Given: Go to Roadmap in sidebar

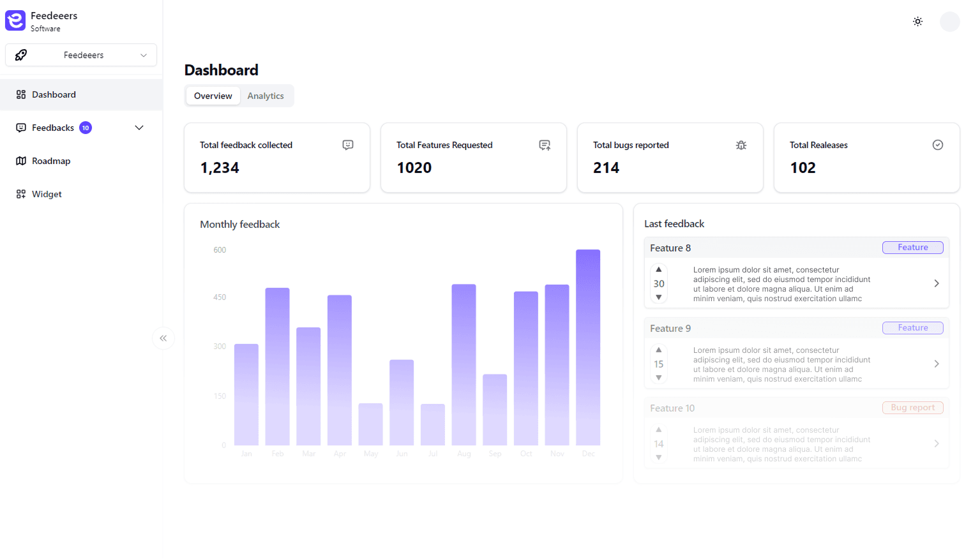Looking at the screenshot, I should (x=51, y=161).
